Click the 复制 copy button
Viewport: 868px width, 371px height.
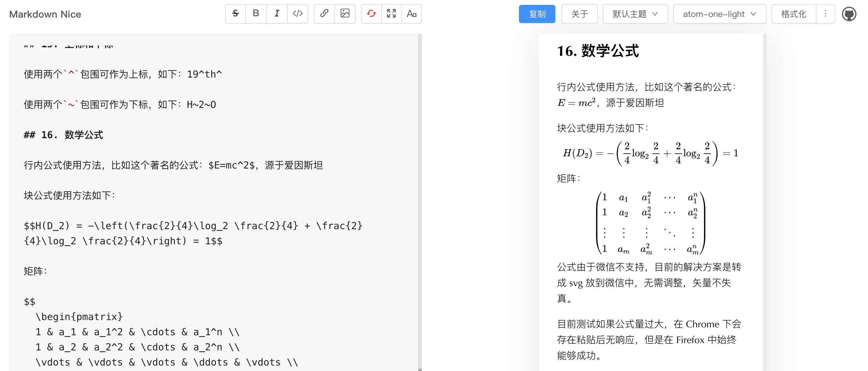[x=537, y=14]
